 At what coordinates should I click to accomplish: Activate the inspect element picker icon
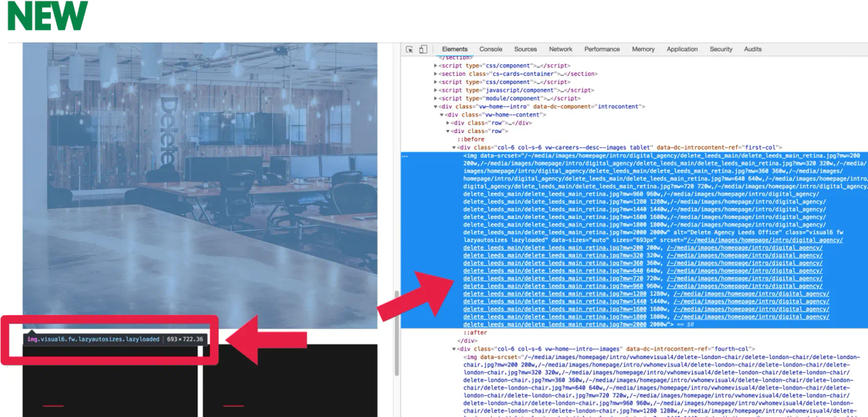point(409,49)
